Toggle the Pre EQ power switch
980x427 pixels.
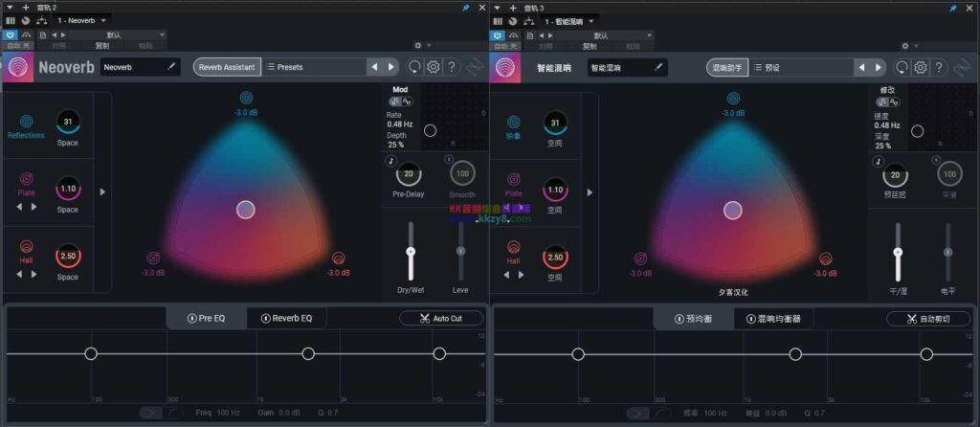point(191,318)
